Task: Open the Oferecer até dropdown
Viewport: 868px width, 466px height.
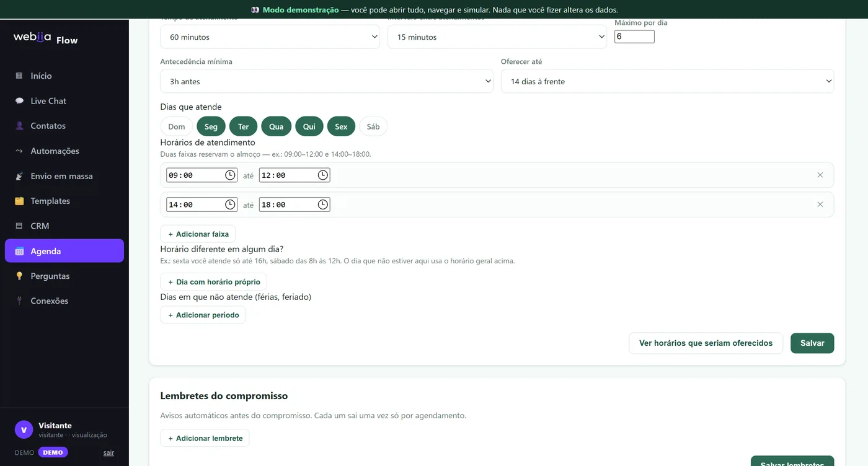Action: click(667, 81)
